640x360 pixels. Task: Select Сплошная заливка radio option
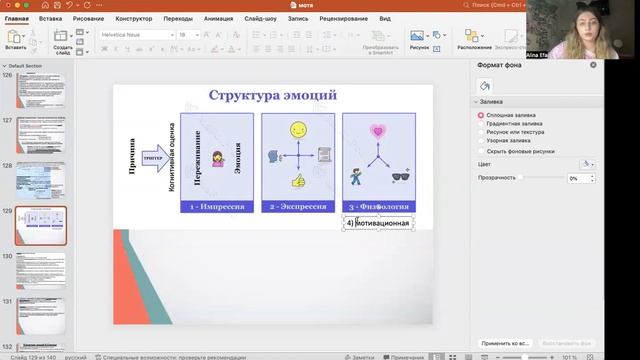(481, 115)
